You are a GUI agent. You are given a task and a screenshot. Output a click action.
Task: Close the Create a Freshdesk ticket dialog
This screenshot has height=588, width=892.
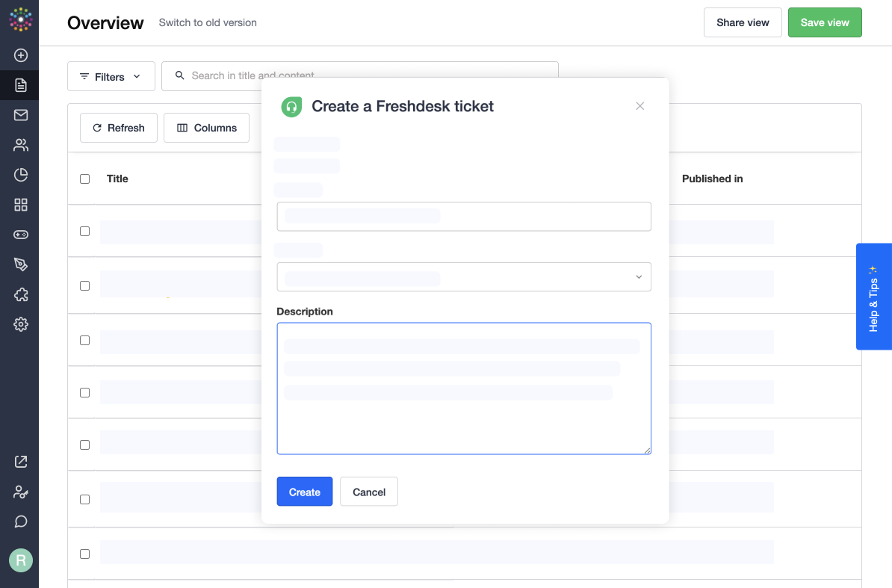[640, 106]
